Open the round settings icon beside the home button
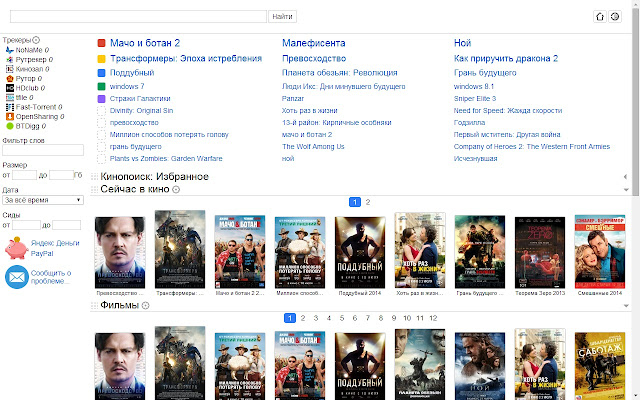The height and width of the screenshot is (400, 640). click(x=615, y=17)
